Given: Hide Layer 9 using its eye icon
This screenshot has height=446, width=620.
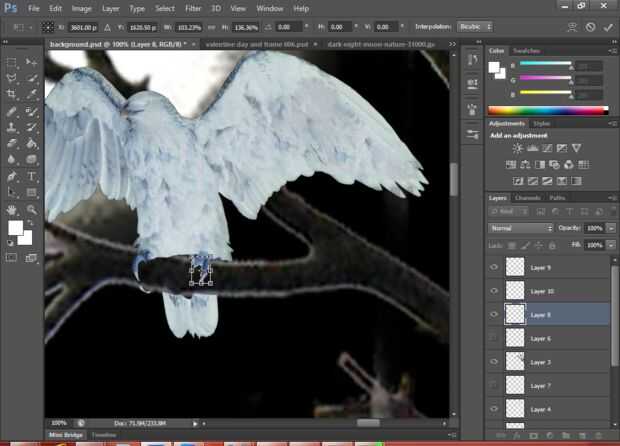Looking at the screenshot, I should [x=494, y=267].
